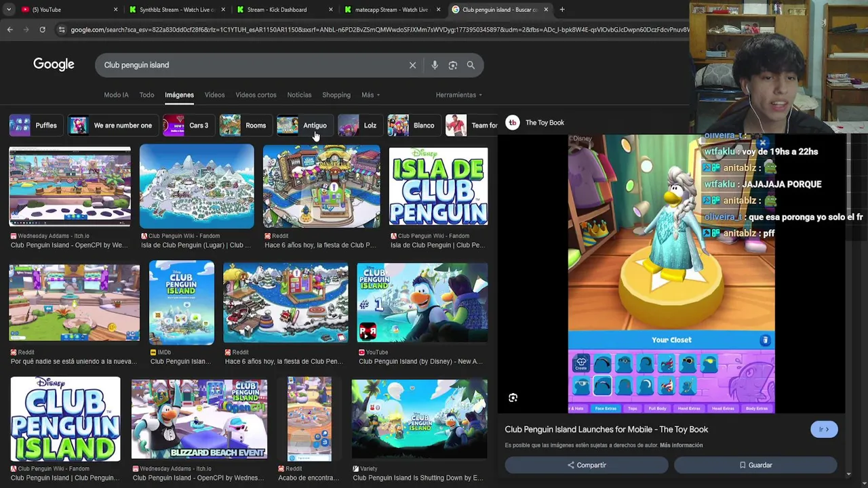Image resolution: width=868 pixels, height=488 pixels.
Task: Expand the Más dropdown menu
Action: tap(370, 95)
